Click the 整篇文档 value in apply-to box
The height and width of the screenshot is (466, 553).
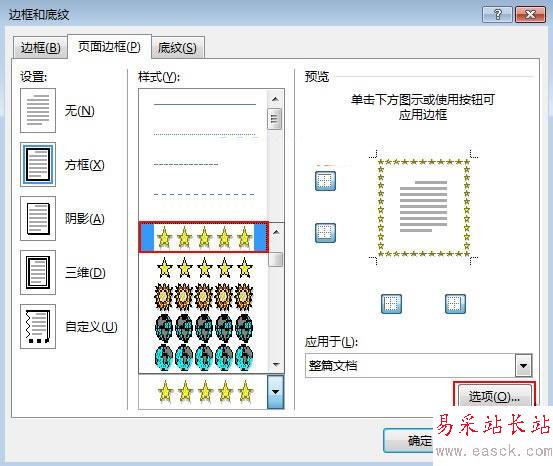(x=333, y=365)
